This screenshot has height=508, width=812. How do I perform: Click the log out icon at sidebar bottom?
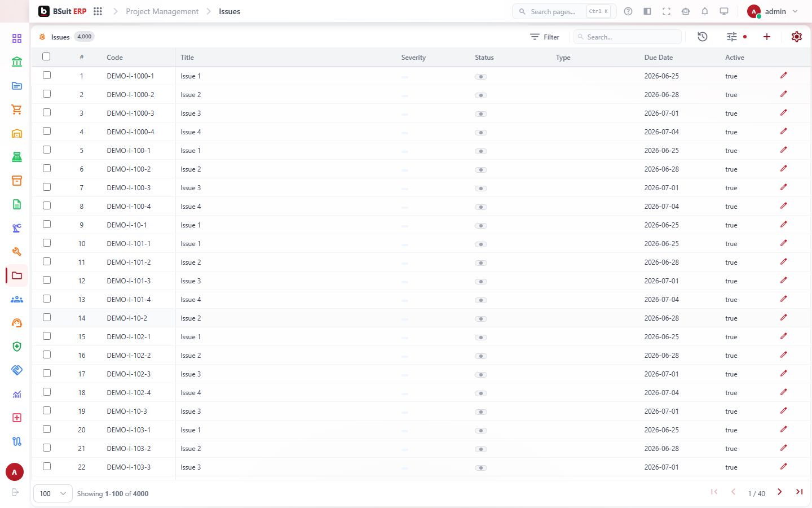click(15, 492)
